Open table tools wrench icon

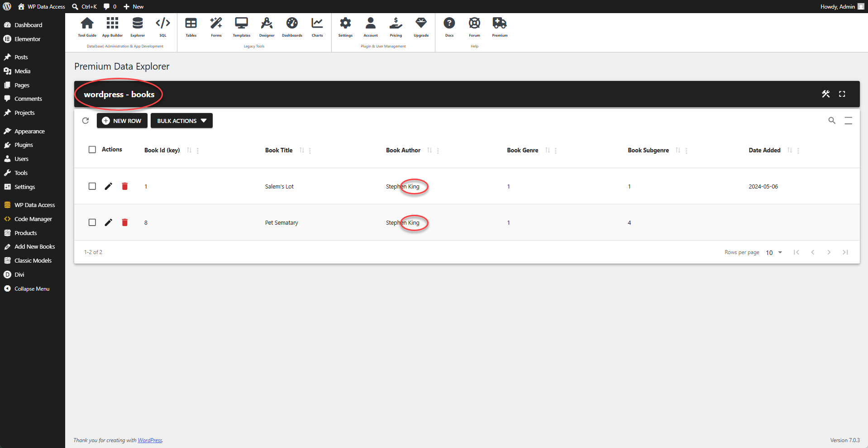tap(826, 94)
